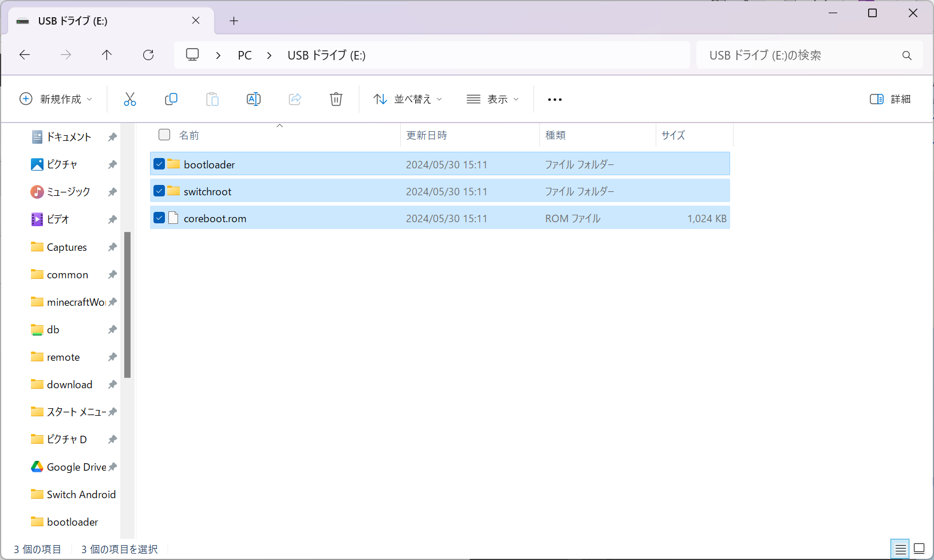934x560 pixels.
Task: Click PC in the address breadcrumb
Action: (x=245, y=56)
